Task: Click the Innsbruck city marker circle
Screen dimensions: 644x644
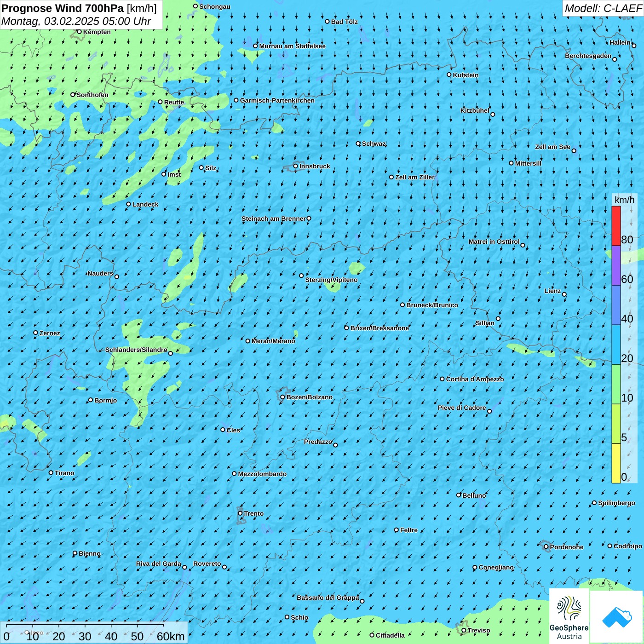Action: [x=296, y=166]
